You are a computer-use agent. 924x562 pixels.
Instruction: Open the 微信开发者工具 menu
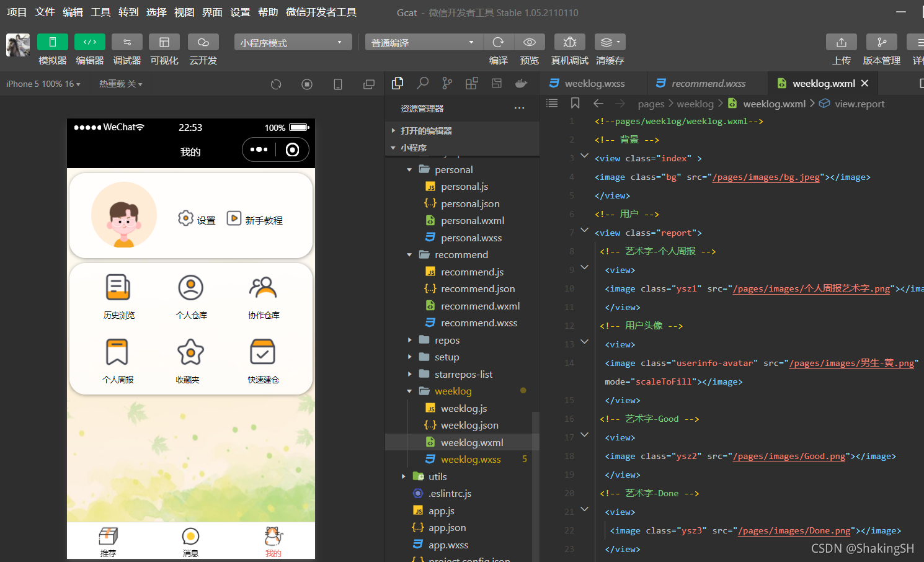[x=321, y=12]
